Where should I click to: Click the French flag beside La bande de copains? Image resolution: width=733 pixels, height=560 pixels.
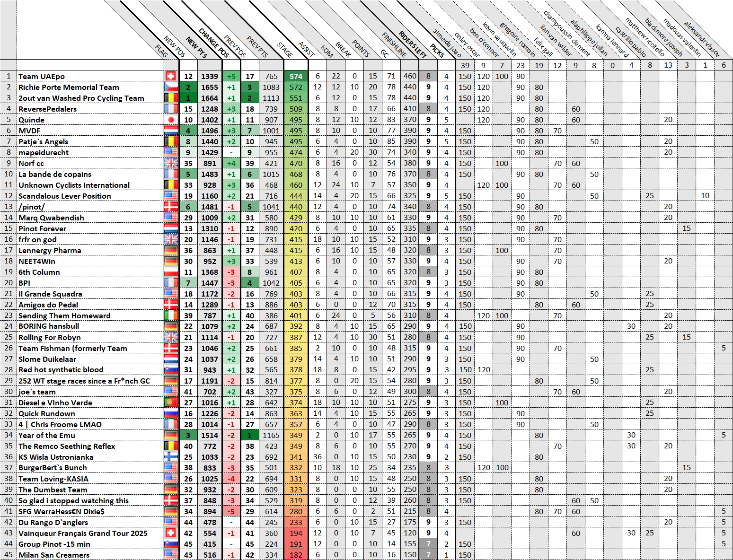click(171, 174)
